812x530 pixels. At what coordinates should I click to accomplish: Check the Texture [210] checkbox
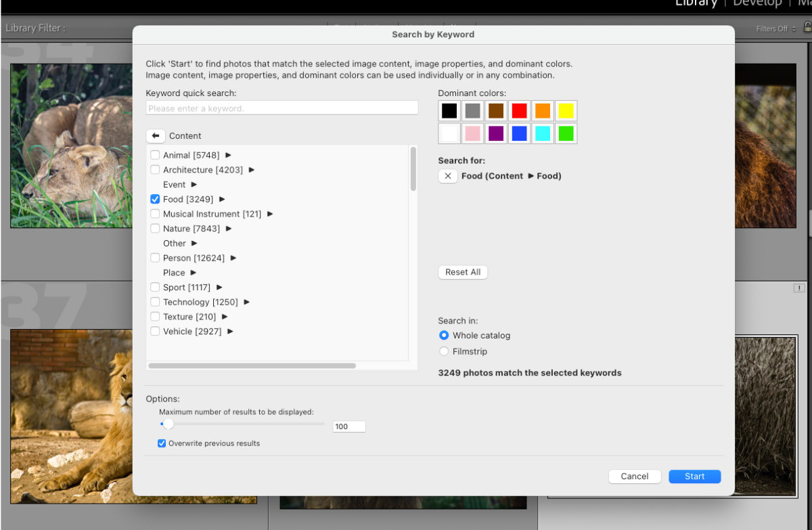pyautogui.click(x=155, y=317)
